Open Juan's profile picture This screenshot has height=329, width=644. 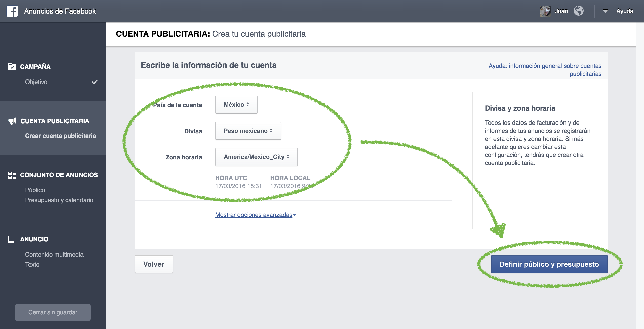click(x=545, y=11)
